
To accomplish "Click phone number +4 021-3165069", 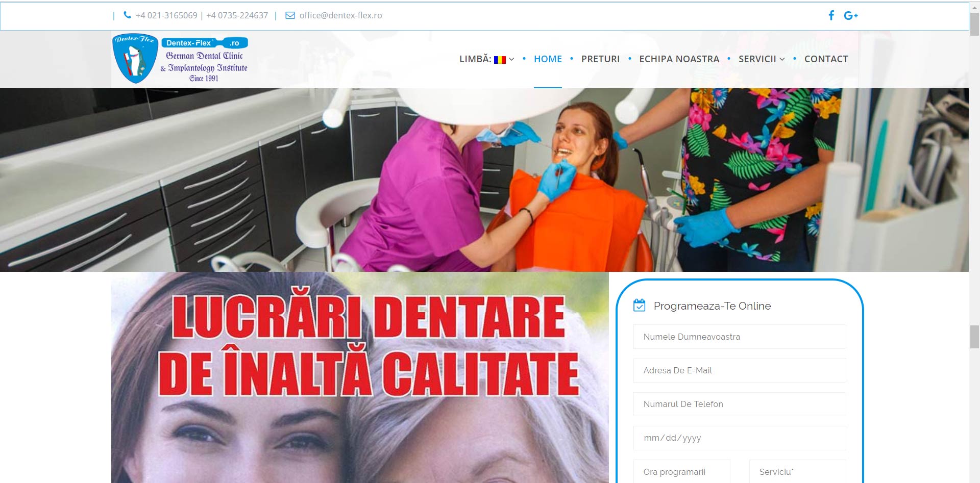I will [166, 15].
